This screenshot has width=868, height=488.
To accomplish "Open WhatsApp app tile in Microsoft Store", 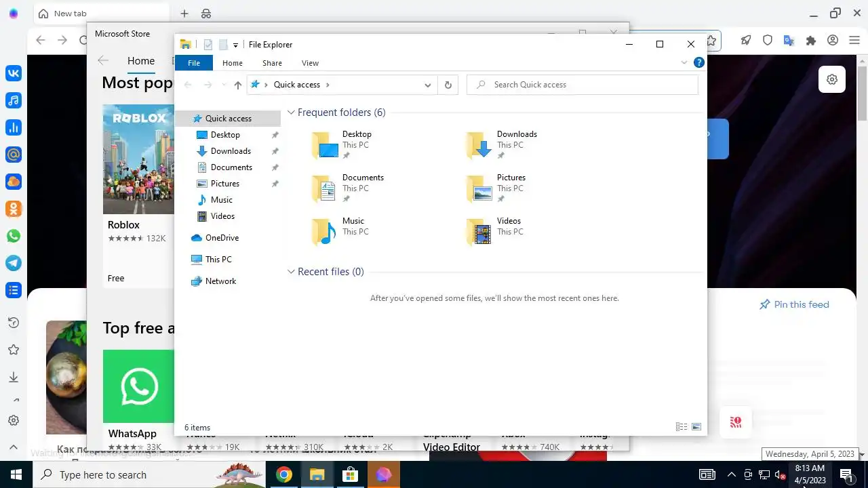I will pyautogui.click(x=138, y=401).
